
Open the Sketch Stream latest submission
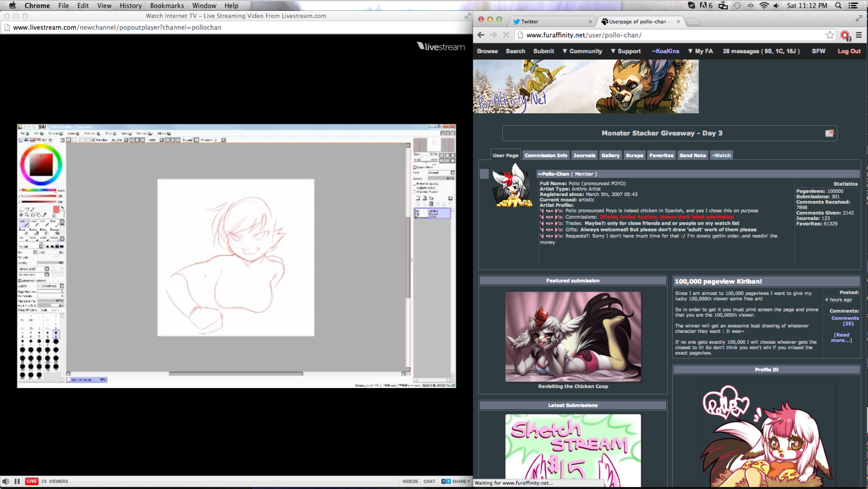coord(573,451)
